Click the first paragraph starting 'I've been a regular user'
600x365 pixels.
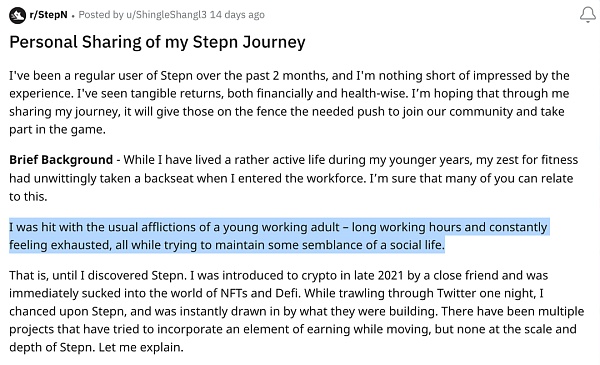(289, 103)
